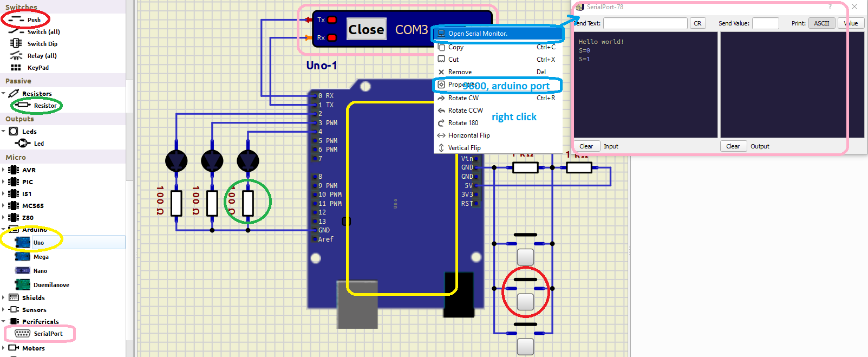Click the help question mark in SerialPort-78 window

click(830, 7)
